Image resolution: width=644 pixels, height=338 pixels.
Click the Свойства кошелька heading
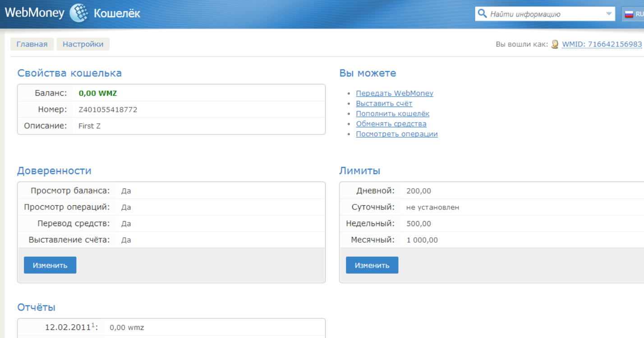(69, 73)
